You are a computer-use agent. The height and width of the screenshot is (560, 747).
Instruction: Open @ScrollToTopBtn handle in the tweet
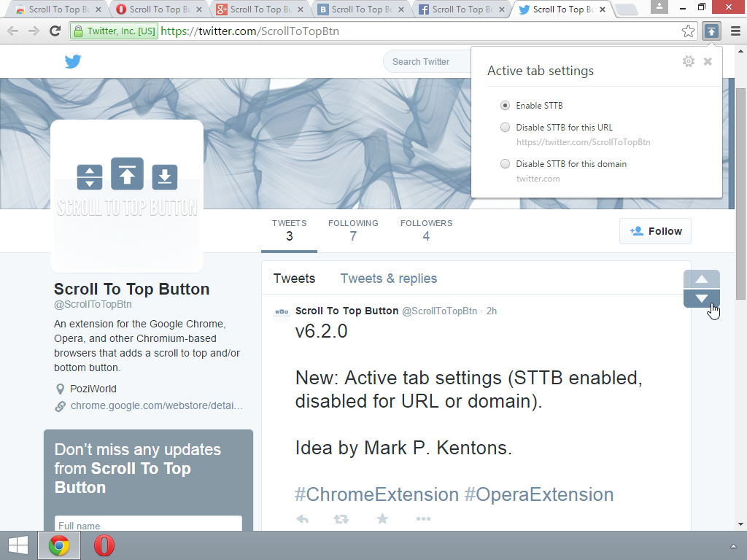click(439, 311)
